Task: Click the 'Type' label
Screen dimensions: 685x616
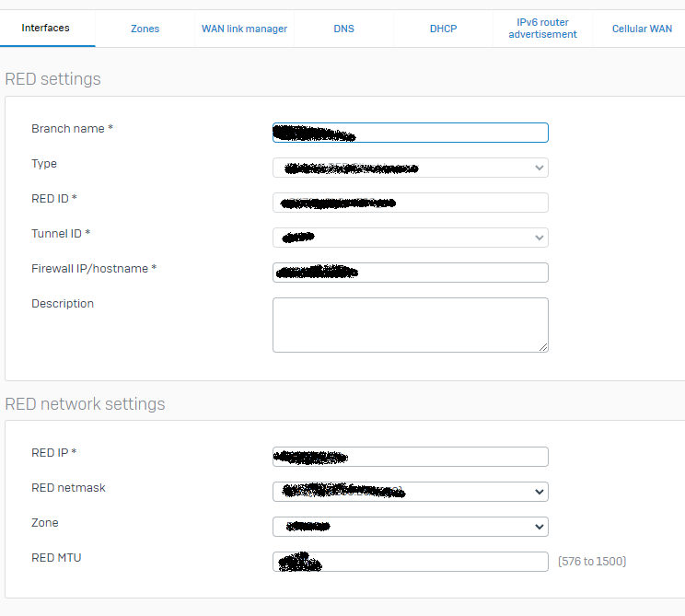Action: pyautogui.click(x=44, y=164)
